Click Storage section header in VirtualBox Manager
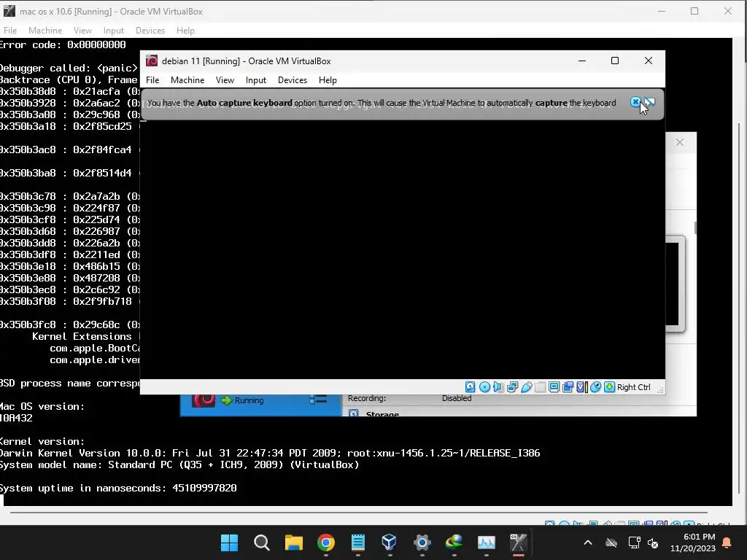Image resolution: width=747 pixels, height=560 pixels. tap(382, 414)
